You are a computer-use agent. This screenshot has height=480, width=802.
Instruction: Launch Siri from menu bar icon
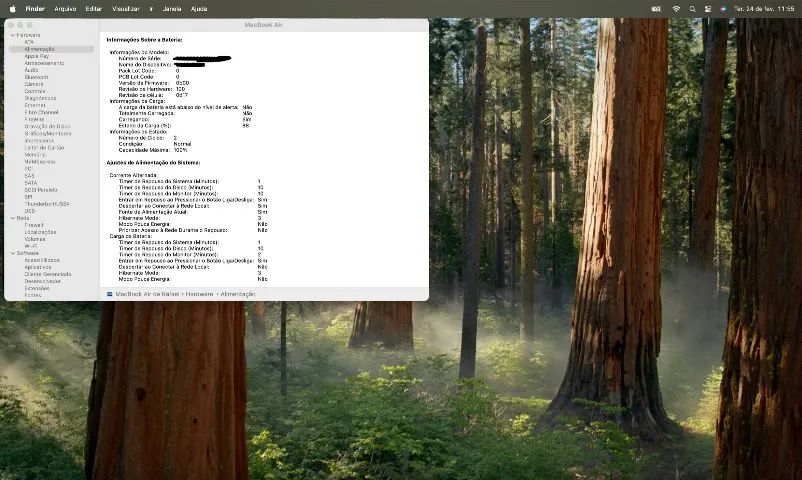(x=723, y=9)
